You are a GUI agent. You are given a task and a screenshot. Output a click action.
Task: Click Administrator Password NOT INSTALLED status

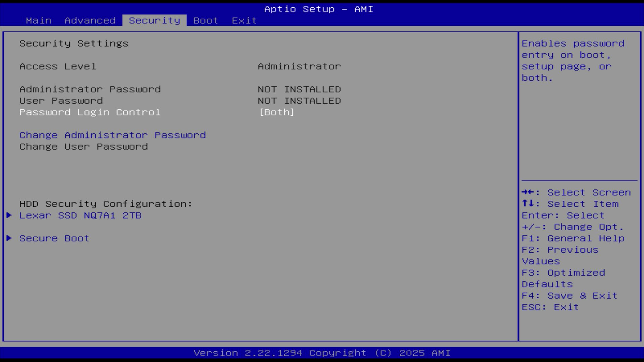coord(299,89)
